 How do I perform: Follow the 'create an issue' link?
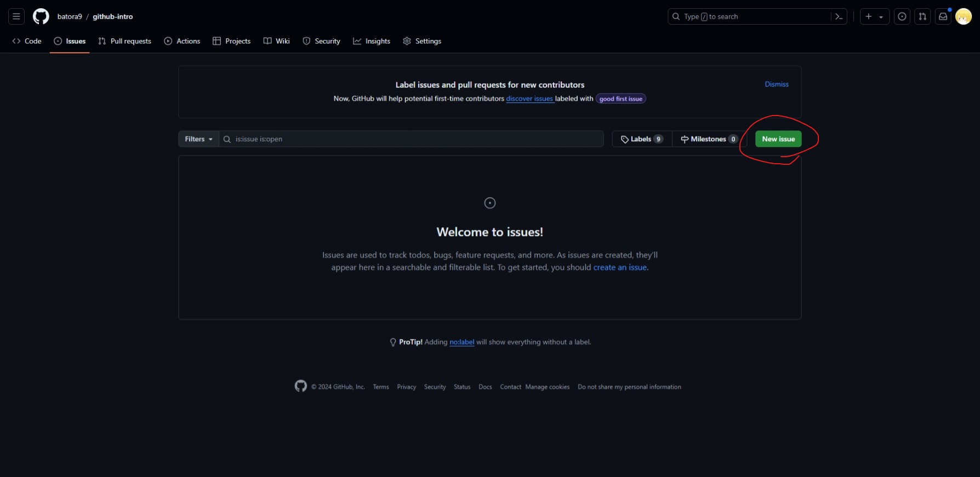pos(620,267)
